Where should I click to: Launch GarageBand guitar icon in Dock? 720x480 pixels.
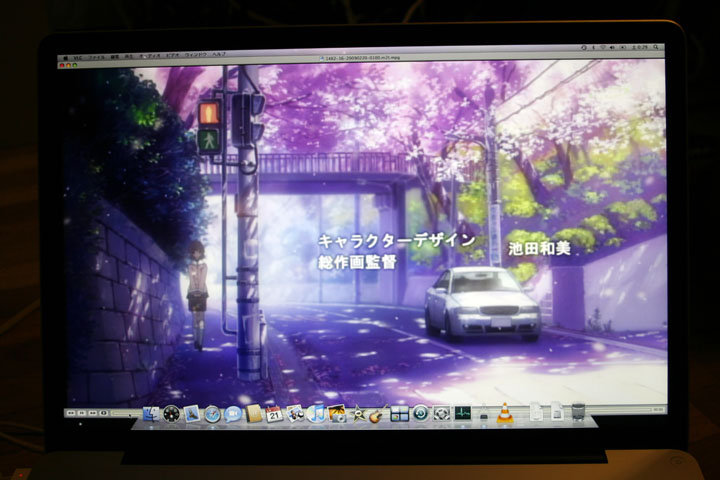click(x=377, y=414)
